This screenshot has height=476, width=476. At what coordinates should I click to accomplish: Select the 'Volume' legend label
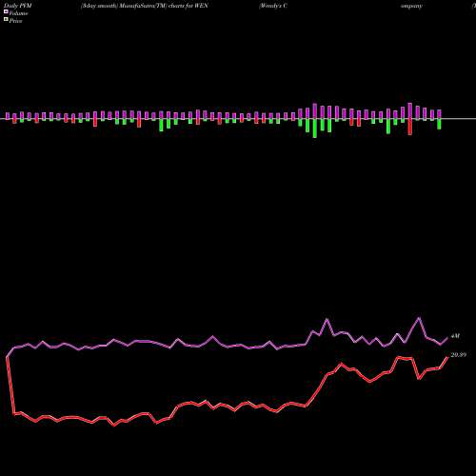(18, 13)
